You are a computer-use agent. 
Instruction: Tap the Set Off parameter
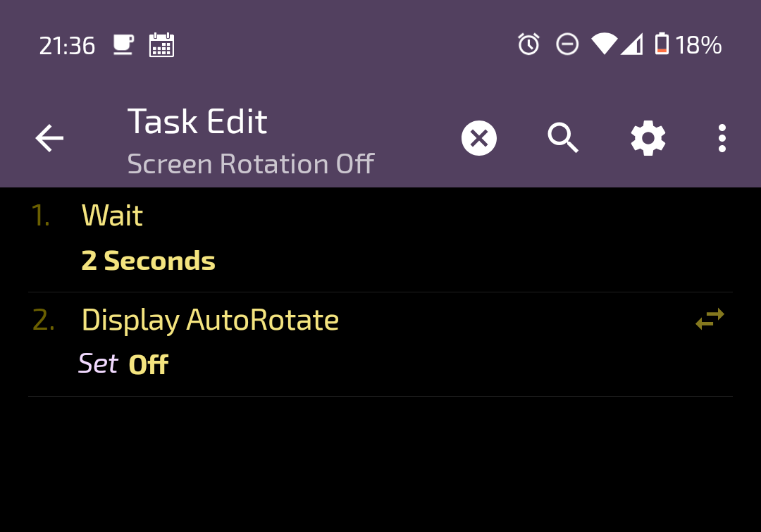[x=123, y=364]
